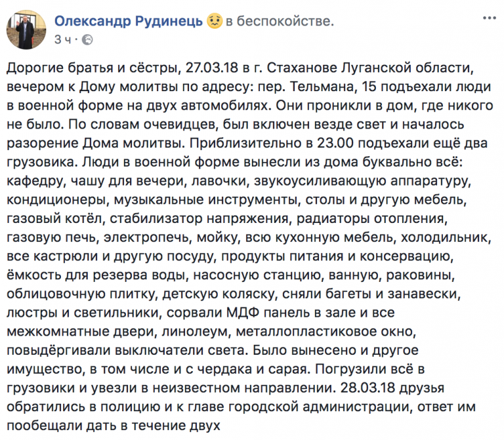Click the worried face emoji icon

[x=215, y=21]
